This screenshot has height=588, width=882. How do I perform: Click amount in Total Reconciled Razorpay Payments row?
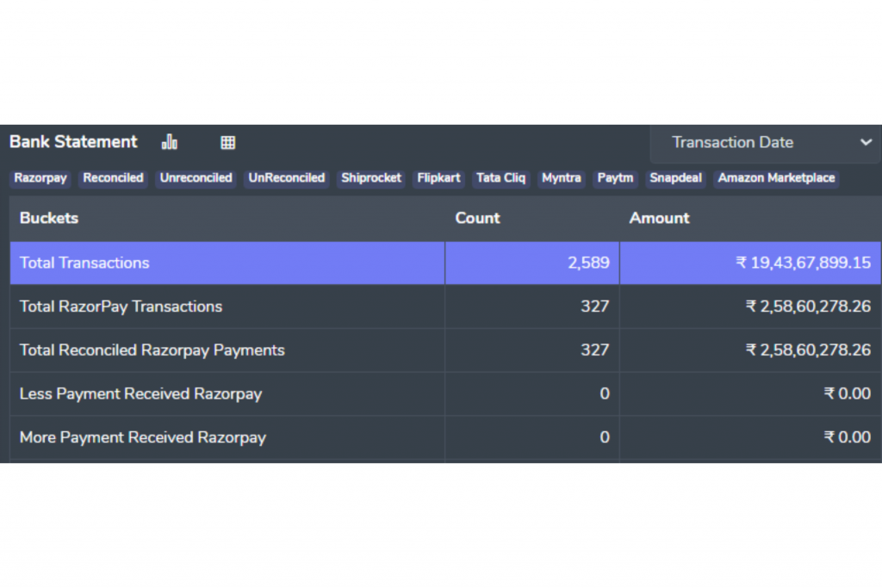tap(750, 350)
